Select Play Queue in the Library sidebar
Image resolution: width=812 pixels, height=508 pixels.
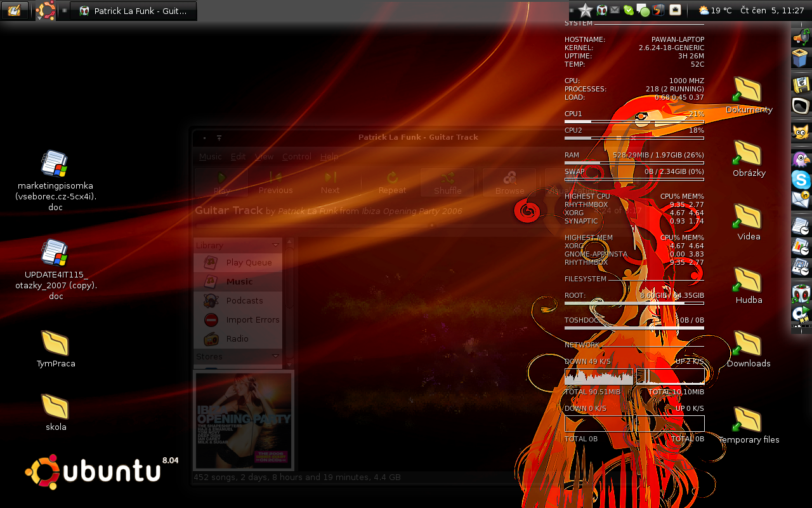pyautogui.click(x=238, y=262)
